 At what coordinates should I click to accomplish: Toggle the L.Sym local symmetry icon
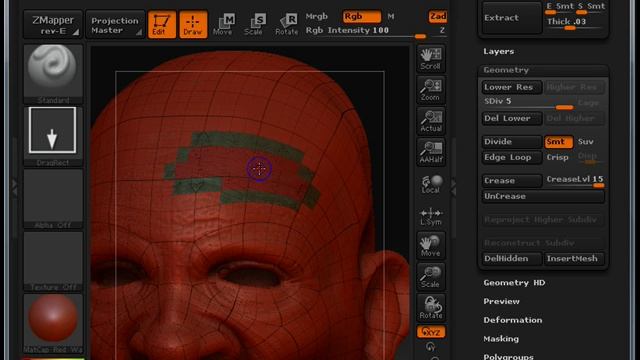point(431,216)
